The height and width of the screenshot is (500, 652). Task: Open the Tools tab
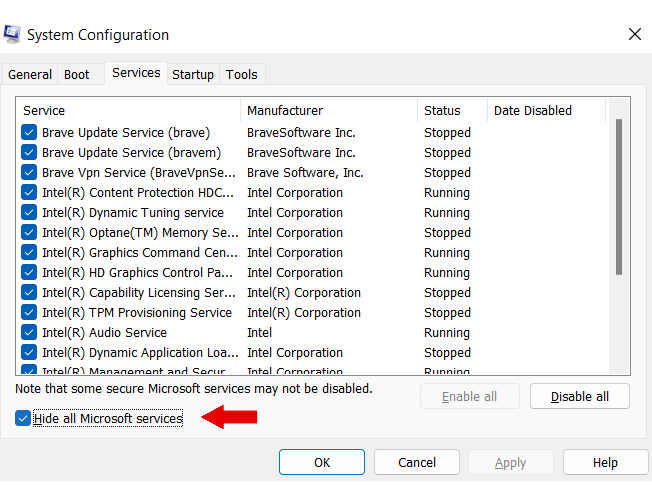coord(241,75)
